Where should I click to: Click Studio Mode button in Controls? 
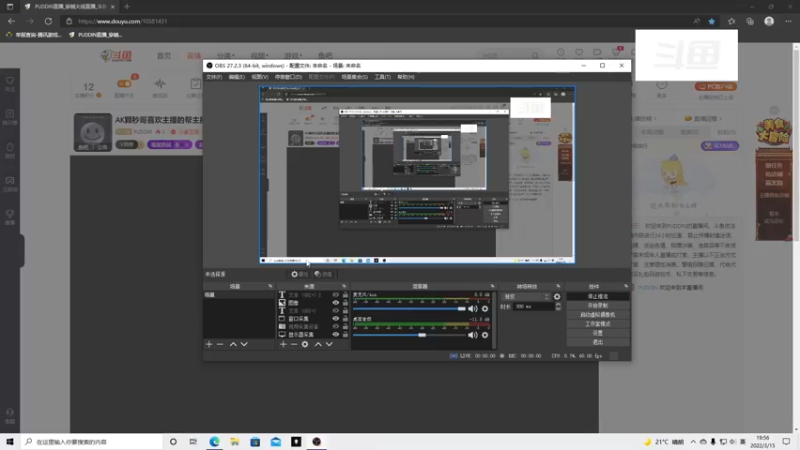598,324
